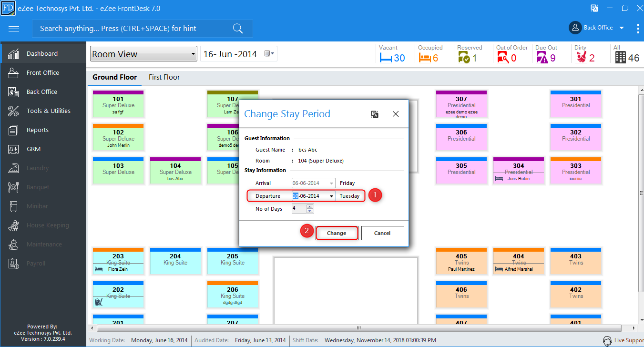Open the Arrival date dropdown arrow
Screen dimensions: 644x347
pyautogui.click(x=331, y=183)
